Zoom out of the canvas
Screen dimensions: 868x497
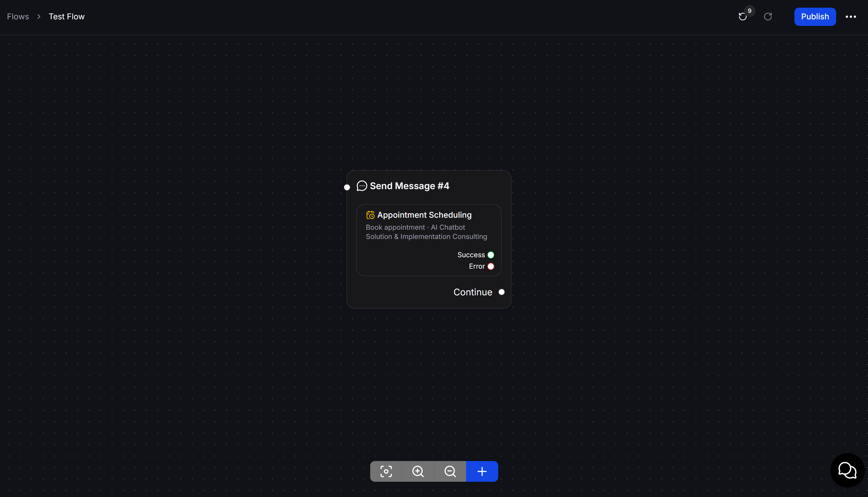click(450, 471)
